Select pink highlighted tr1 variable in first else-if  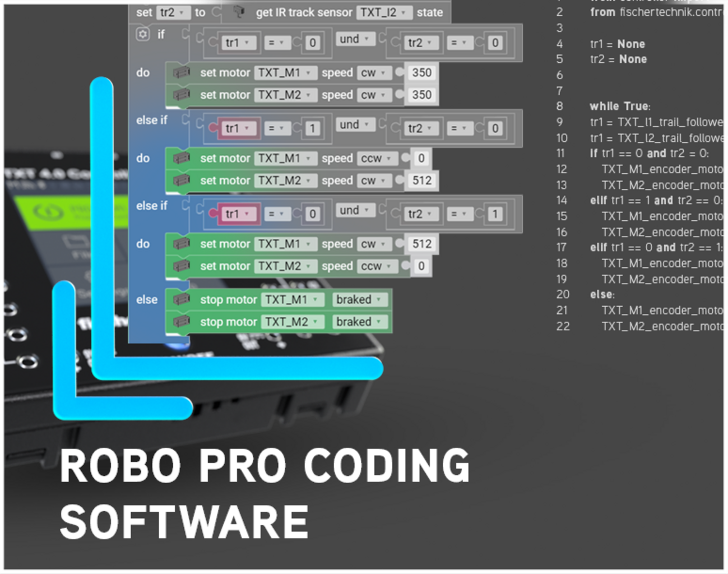[x=237, y=128]
